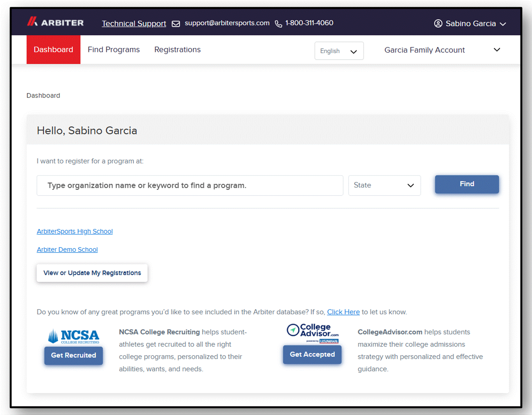Click the NCSA College Recruiting description text

[183, 350]
